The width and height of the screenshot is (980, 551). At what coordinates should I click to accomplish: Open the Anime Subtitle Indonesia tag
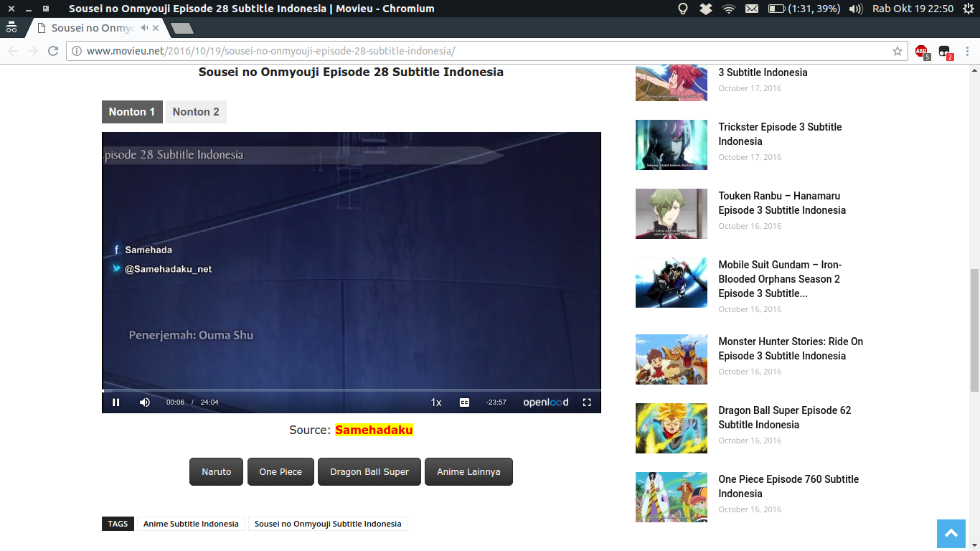click(191, 524)
